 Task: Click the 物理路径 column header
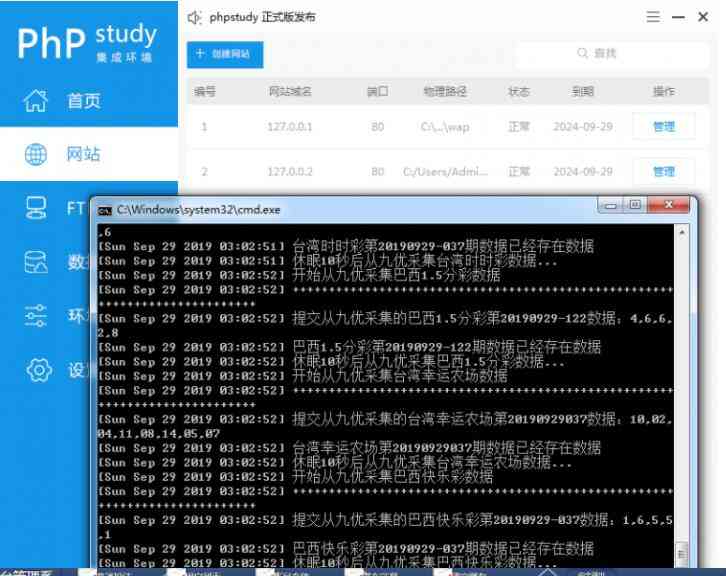coord(444,91)
